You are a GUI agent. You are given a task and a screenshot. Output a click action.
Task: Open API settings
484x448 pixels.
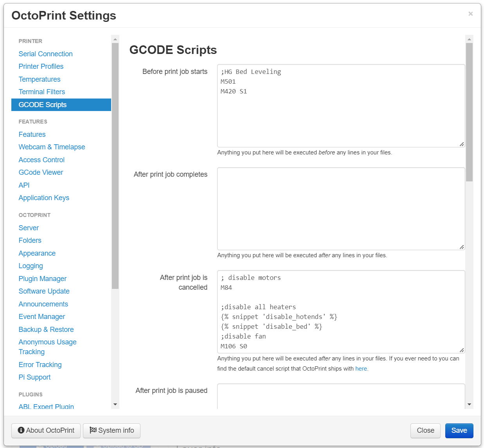[24, 185]
